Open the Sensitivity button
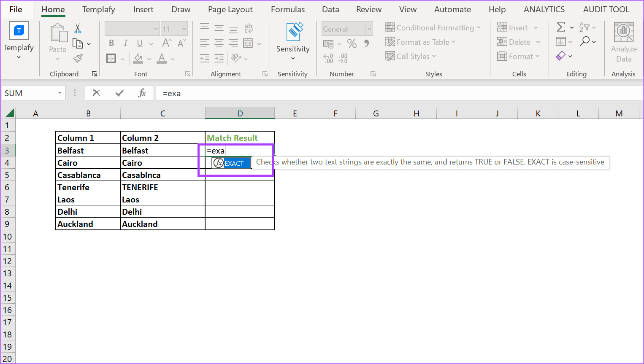The image size is (644, 364). [x=293, y=41]
